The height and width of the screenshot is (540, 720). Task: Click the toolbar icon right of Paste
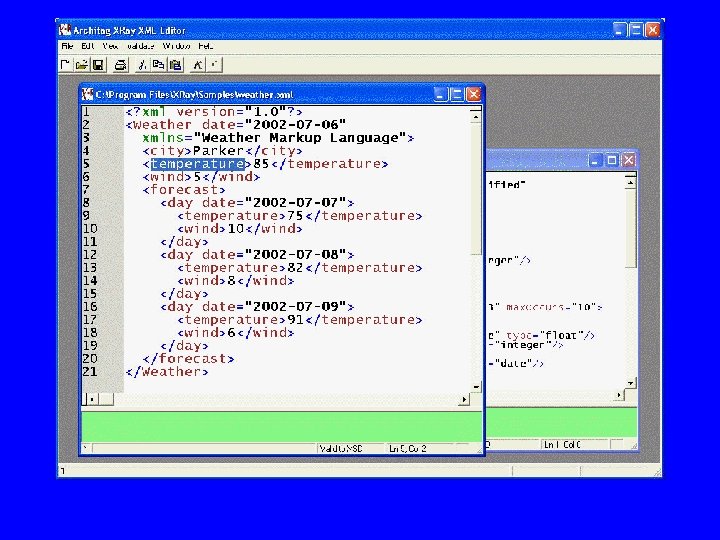pyautogui.click(x=197, y=65)
